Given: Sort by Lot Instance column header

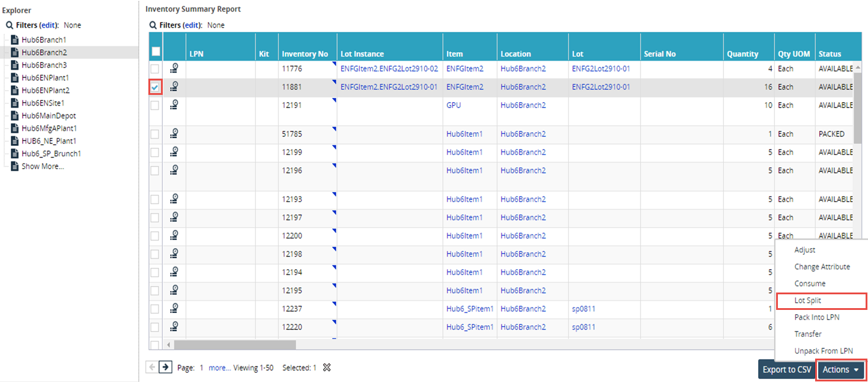Looking at the screenshot, I should (362, 54).
